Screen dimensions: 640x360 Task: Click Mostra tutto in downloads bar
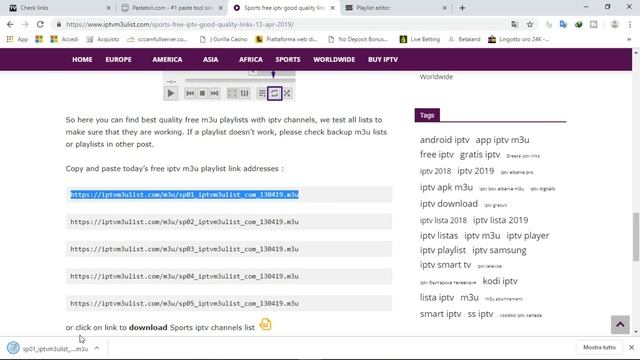[599, 347]
